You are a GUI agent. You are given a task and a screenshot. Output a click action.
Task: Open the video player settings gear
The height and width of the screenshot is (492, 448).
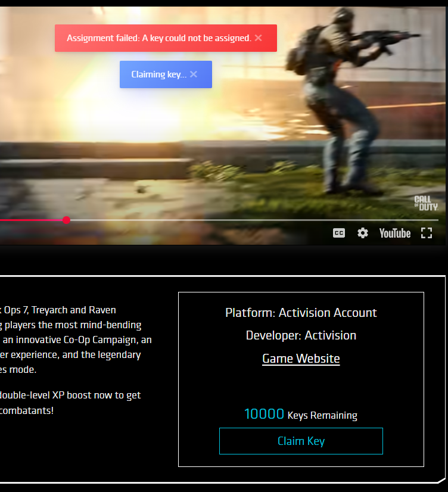pos(363,233)
